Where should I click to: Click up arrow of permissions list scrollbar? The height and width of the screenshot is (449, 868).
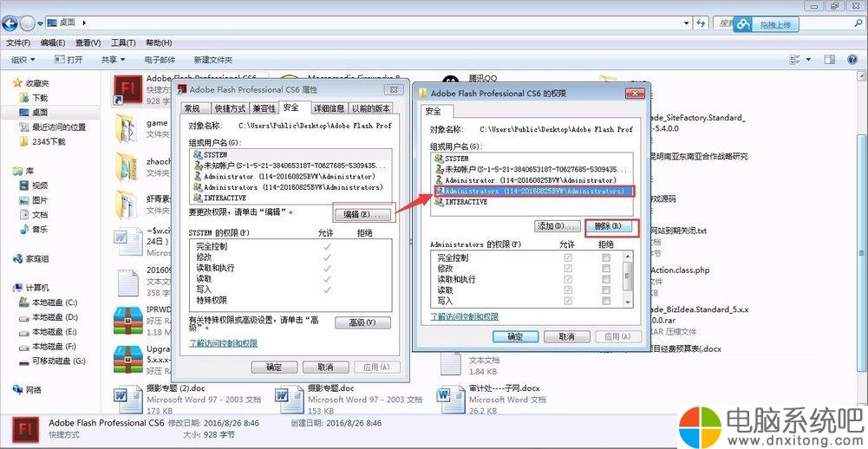coord(628,257)
